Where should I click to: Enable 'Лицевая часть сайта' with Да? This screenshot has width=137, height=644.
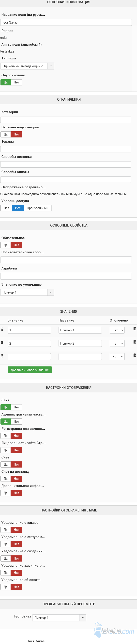pos(5,450)
